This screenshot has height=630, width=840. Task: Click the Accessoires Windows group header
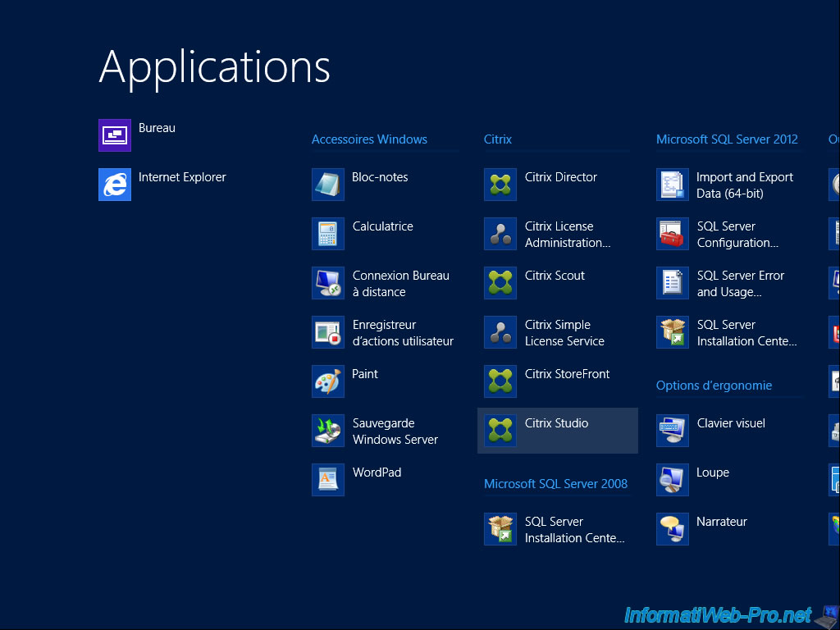[369, 139]
